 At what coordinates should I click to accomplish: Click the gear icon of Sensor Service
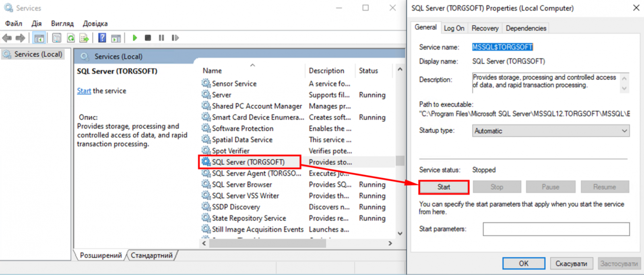pyautogui.click(x=206, y=83)
